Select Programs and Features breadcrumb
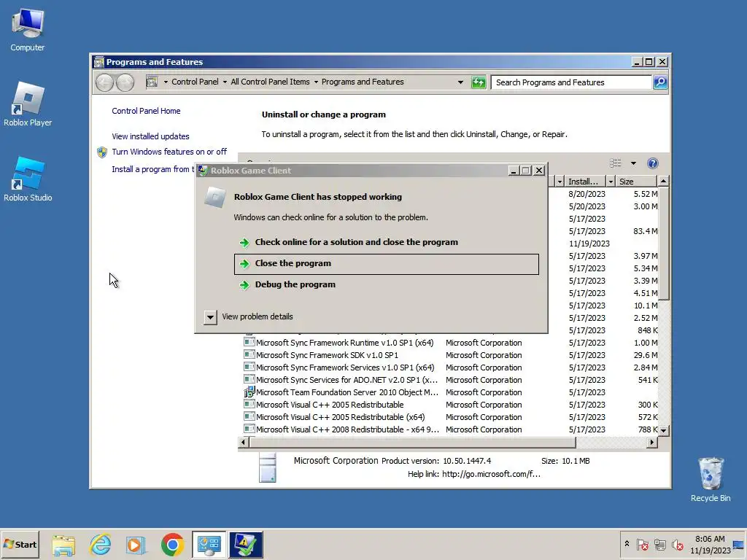 point(363,82)
